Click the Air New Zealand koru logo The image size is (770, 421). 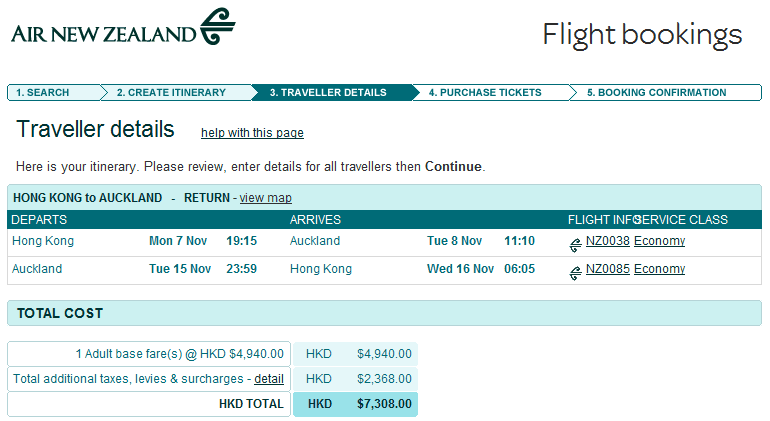pos(217,27)
